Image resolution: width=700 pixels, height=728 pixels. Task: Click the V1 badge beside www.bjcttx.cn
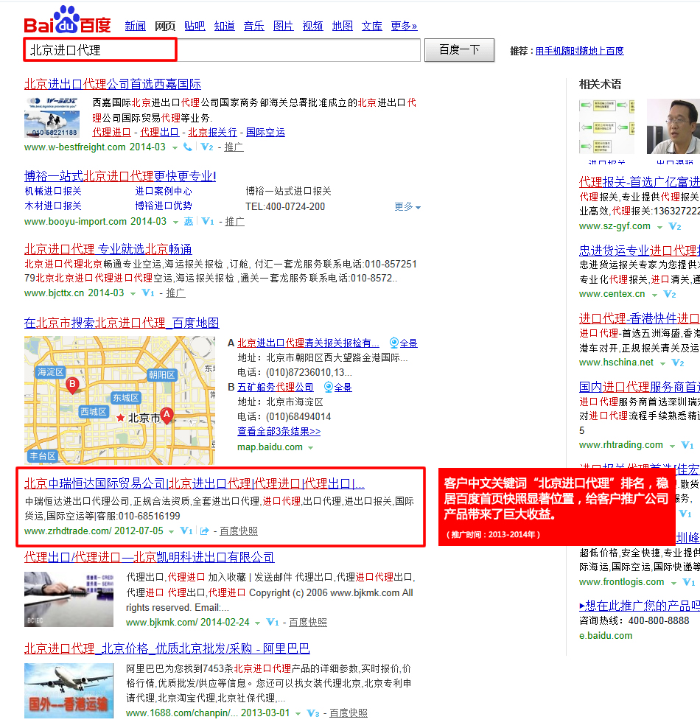(148, 293)
